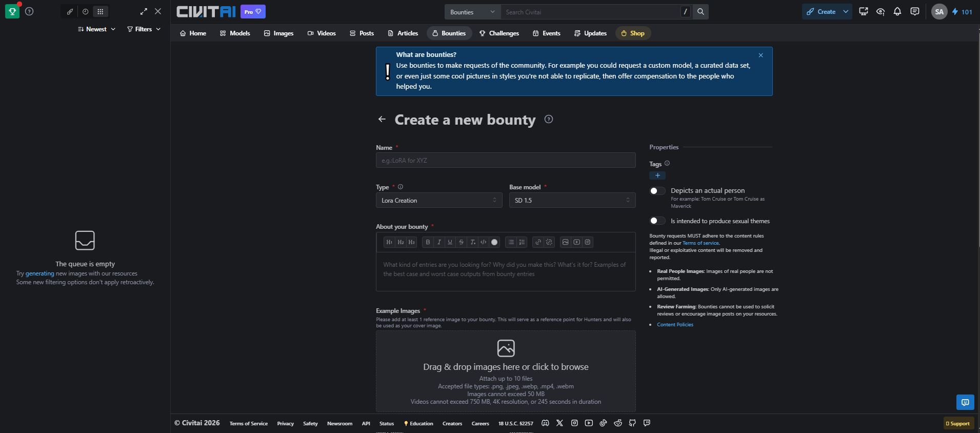Open the notifications bell
This screenshot has width=980, height=433.
[x=897, y=11]
